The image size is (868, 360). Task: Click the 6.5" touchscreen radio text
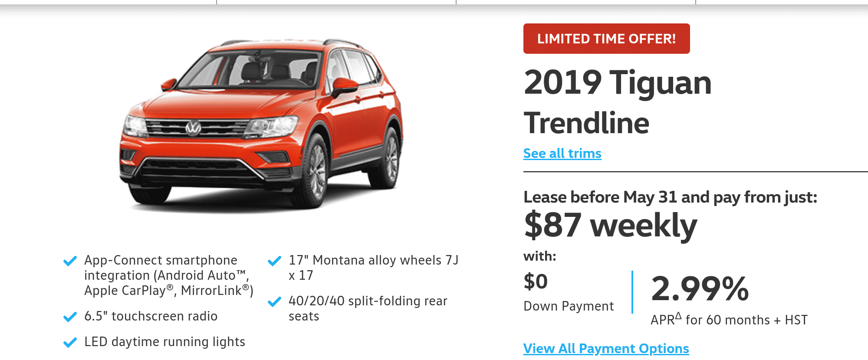(151, 316)
